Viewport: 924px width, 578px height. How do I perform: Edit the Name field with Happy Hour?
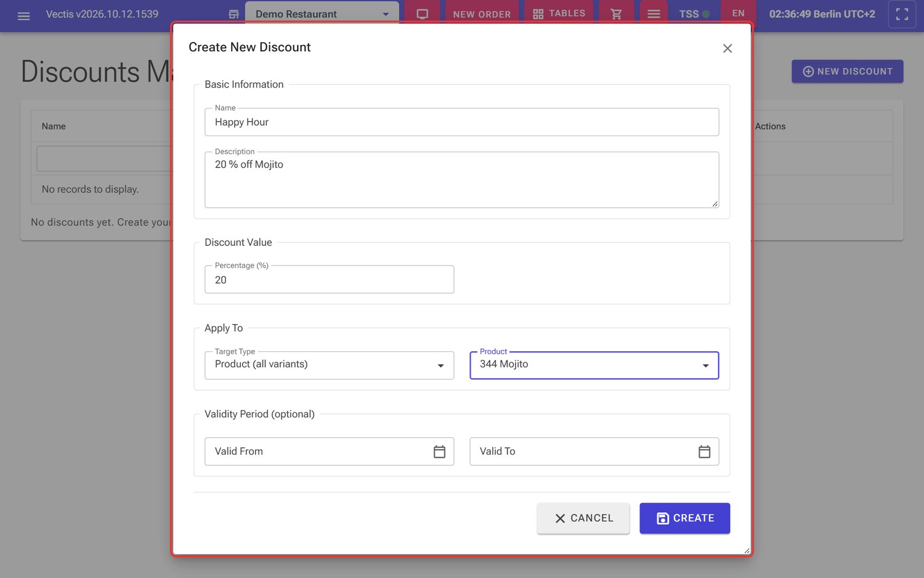(461, 122)
